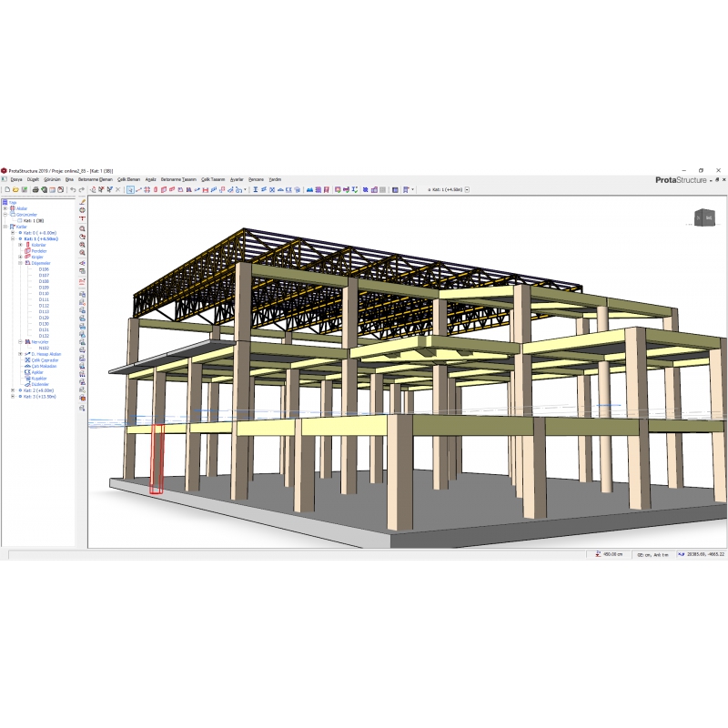The image size is (728, 728).
Task: Collapse the Döşemeler tree node
Action: tap(20, 263)
